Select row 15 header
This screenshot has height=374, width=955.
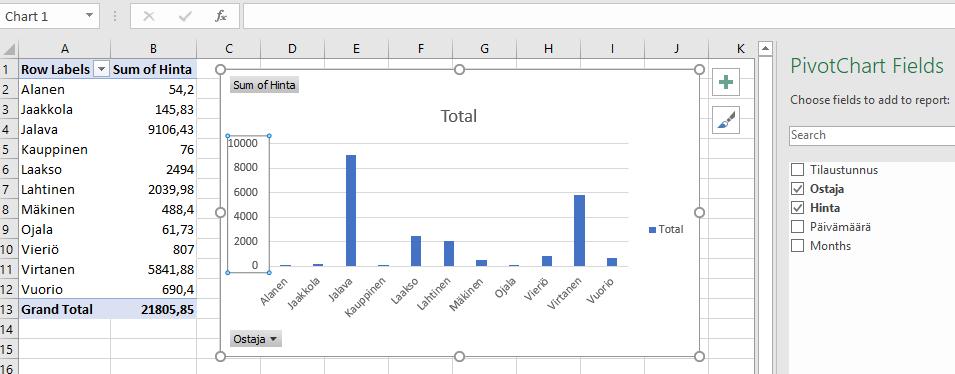(x=9, y=350)
